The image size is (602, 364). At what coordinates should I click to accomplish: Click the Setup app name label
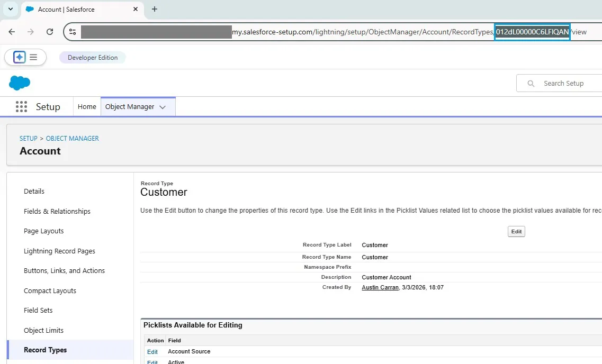(x=48, y=107)
